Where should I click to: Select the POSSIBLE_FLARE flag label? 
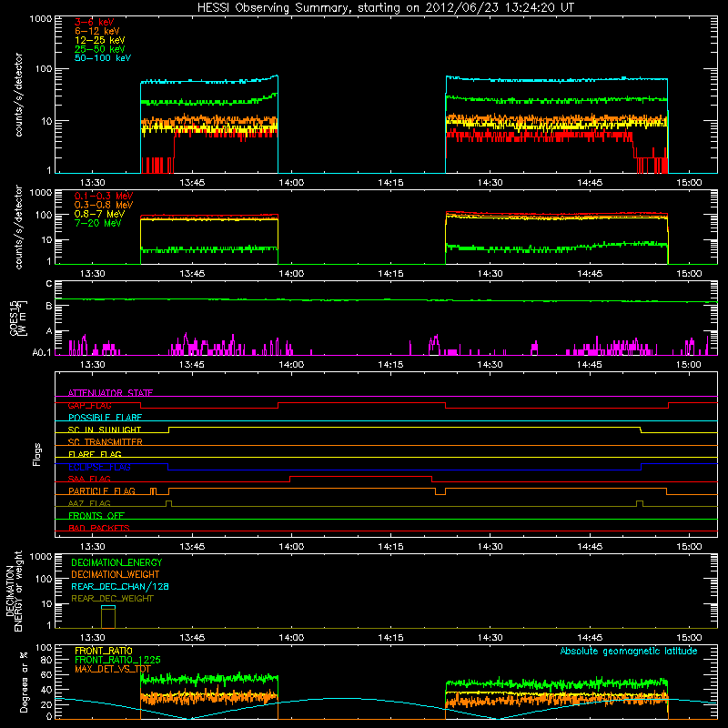pyautogui.click(x=105, y=418)
